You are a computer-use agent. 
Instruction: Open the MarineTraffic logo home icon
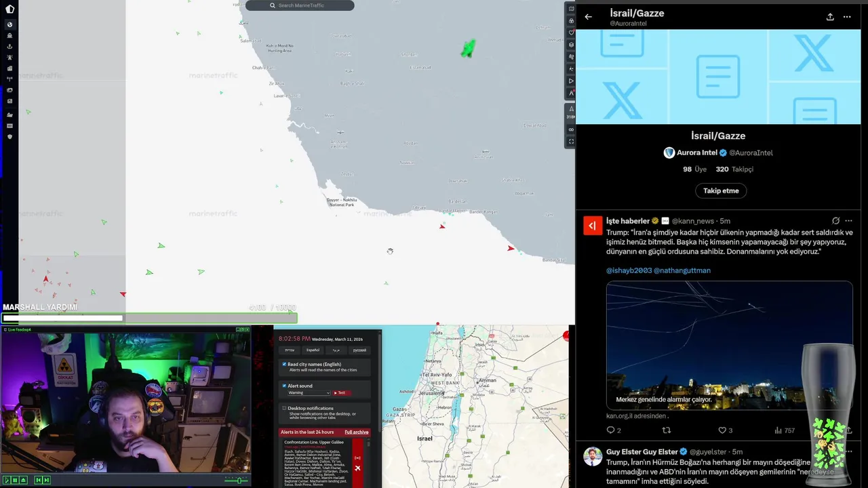pyautogui.click(x=9, y=9)
